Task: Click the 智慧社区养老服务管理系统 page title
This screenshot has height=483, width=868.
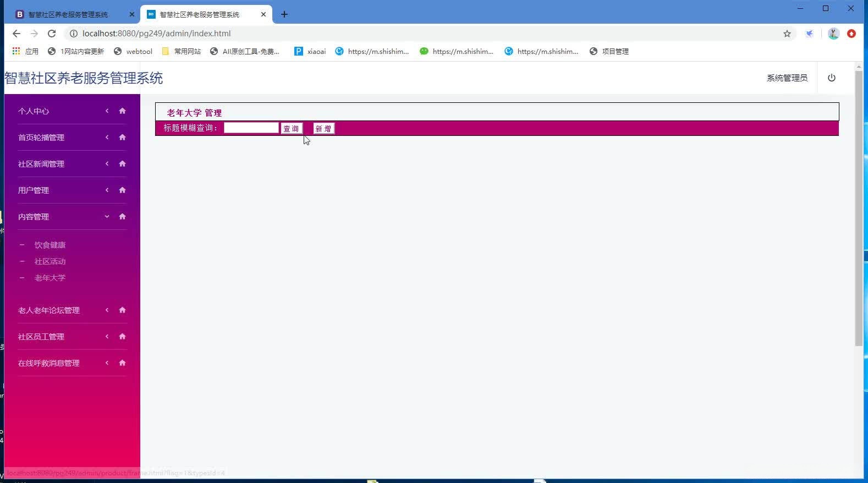Action: click(84, 78)
